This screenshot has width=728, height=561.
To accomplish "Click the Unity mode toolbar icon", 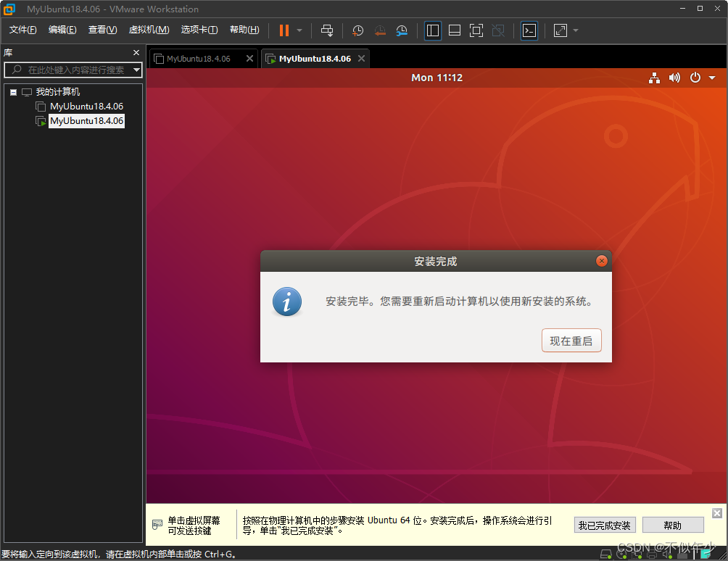I will coord(498,30).
